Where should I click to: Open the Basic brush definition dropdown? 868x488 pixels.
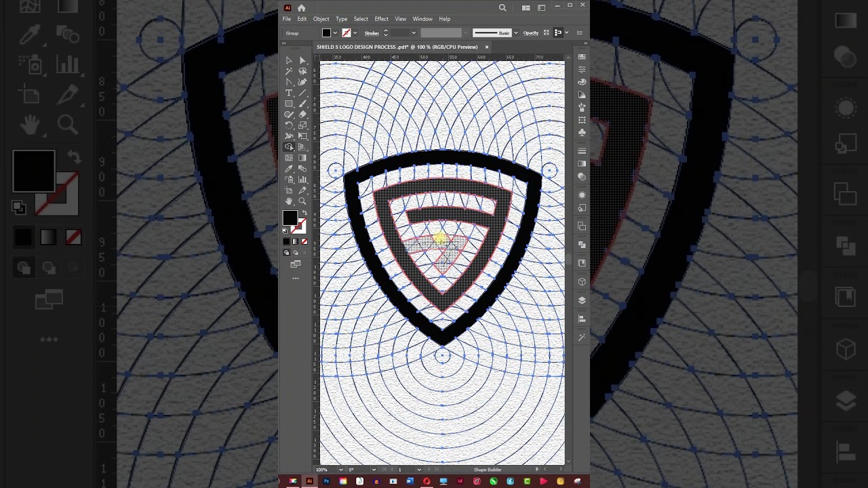point(515,33)
